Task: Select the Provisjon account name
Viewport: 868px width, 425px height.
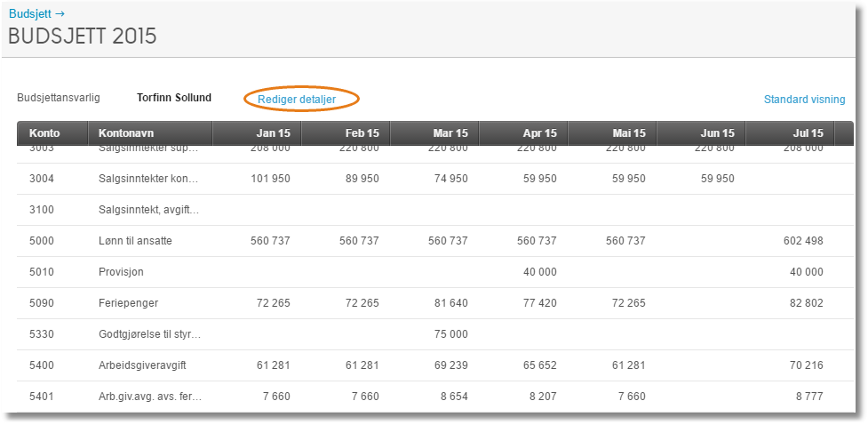Action: click(x=121, y=272)
